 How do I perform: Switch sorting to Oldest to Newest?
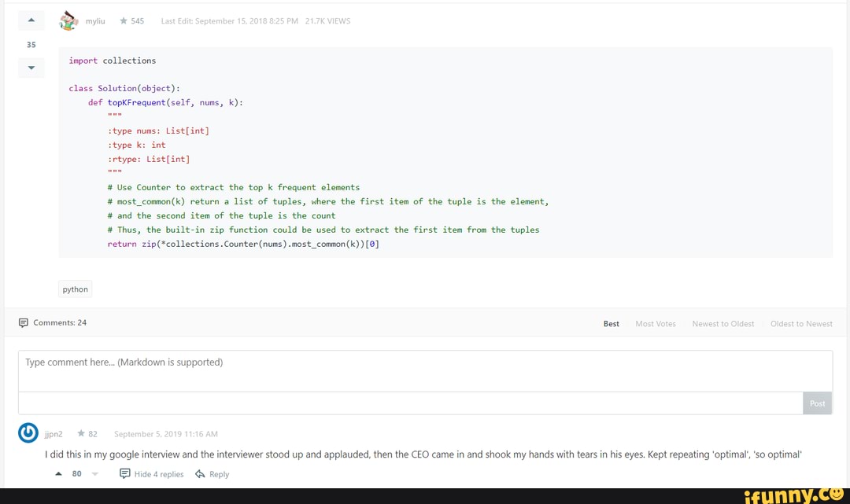(x=801, y=324)
